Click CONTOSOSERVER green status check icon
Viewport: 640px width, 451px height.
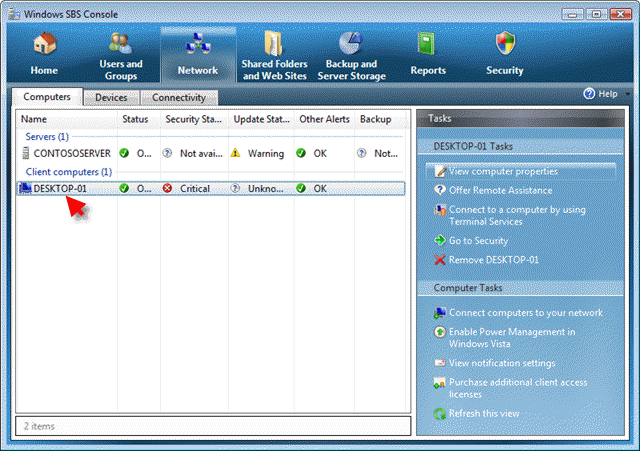(124, 153)
